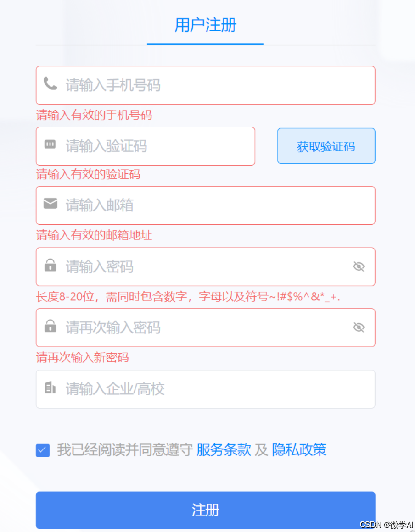Focus the 请输入手机号码 field

click(x=206, y=85)
